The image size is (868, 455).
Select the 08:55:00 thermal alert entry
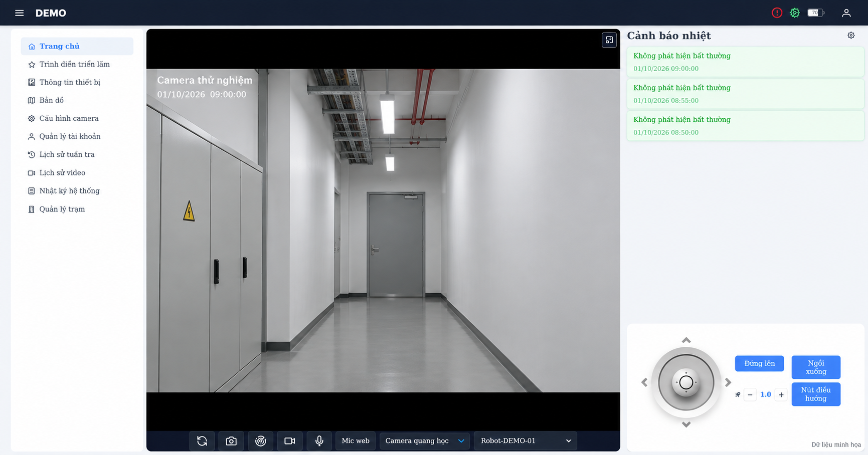click(745, 94)
